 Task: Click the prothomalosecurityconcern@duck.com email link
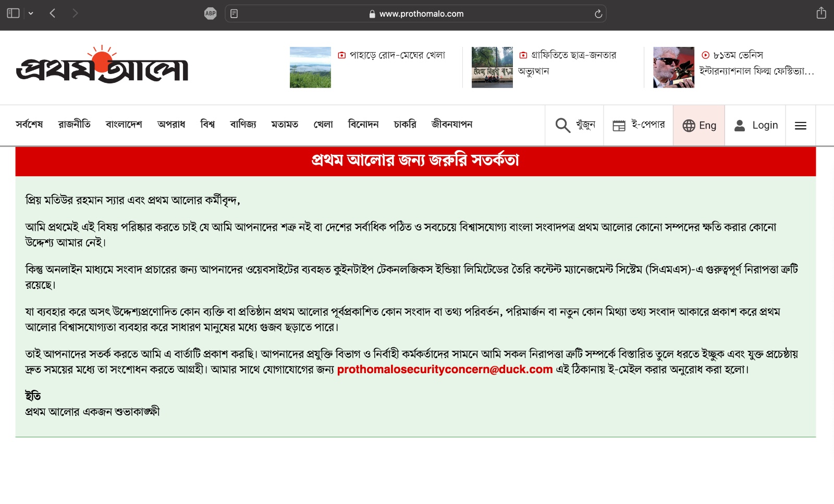point(445,370)
